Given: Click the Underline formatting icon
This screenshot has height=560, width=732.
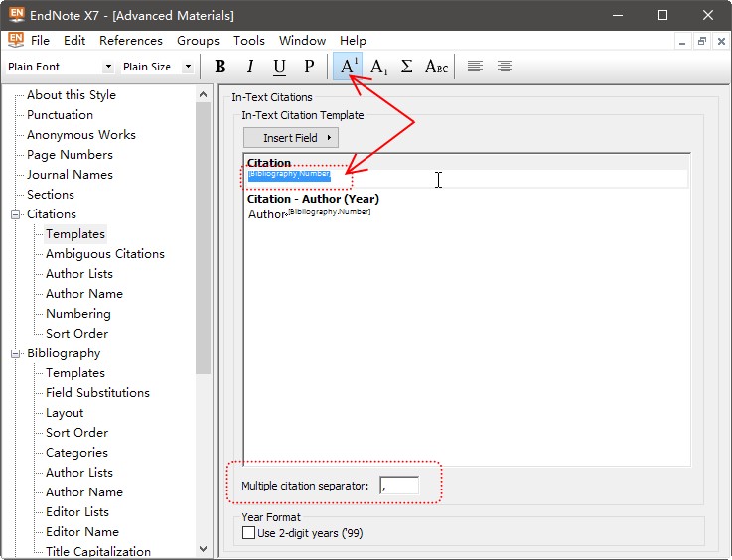Looking at the screenshot, I should click(x=279, y=67).
